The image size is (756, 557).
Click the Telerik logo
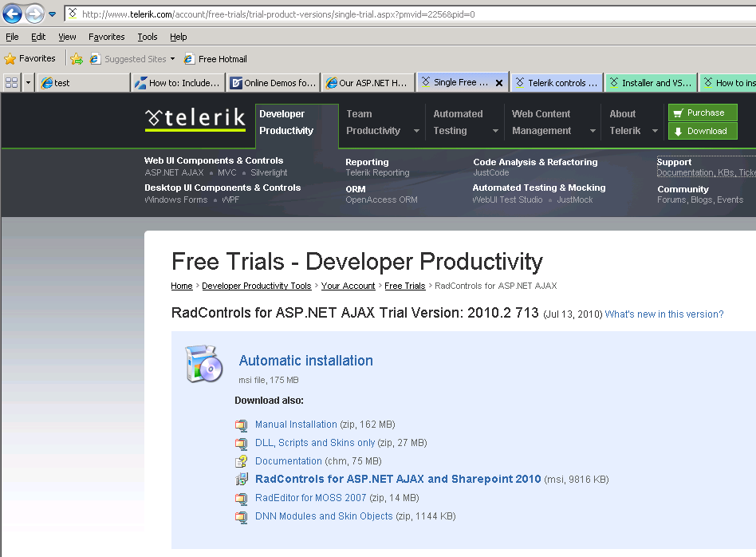coord(195,119)
